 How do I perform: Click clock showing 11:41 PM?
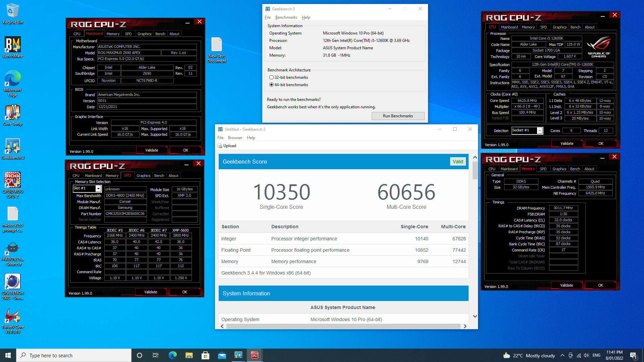click(614, 355)
